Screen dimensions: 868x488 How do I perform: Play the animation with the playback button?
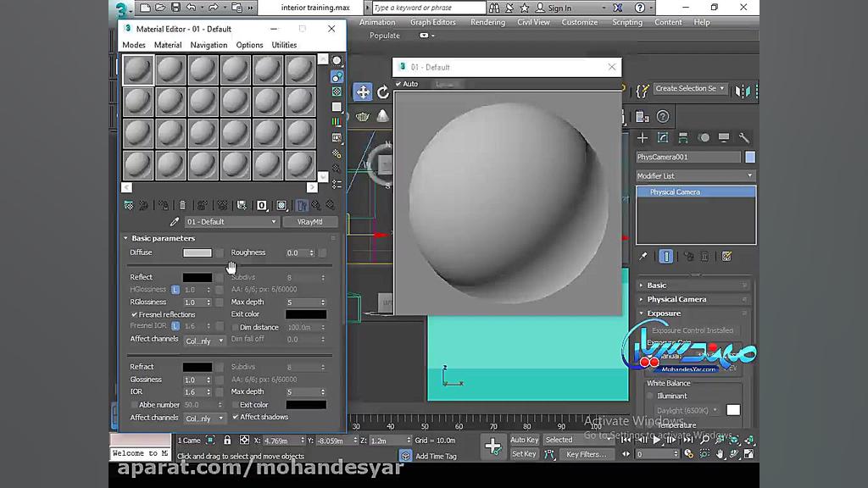pos(657,440)
